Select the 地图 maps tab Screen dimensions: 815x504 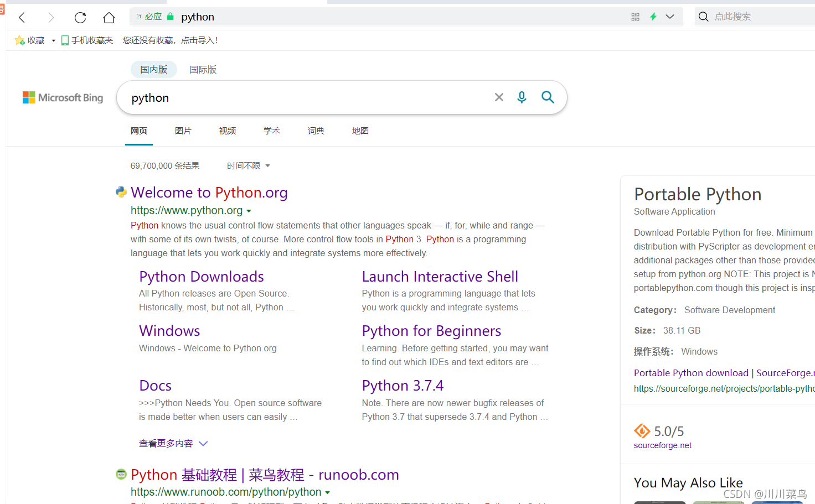point(360,131)
